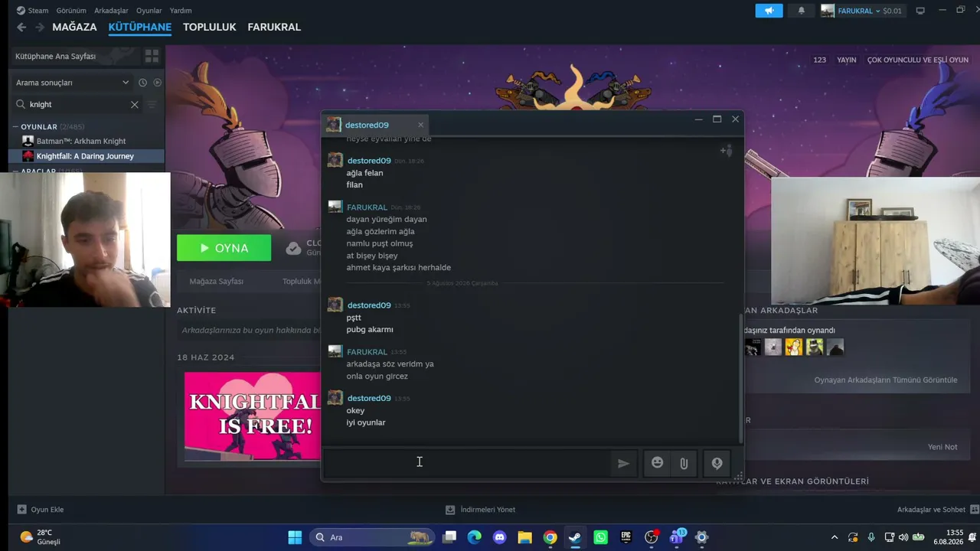Image resolution: width=980 pixels, height=551 pixels.
Task: Click the 'YAYIN' link on game page
Action: 846,60
